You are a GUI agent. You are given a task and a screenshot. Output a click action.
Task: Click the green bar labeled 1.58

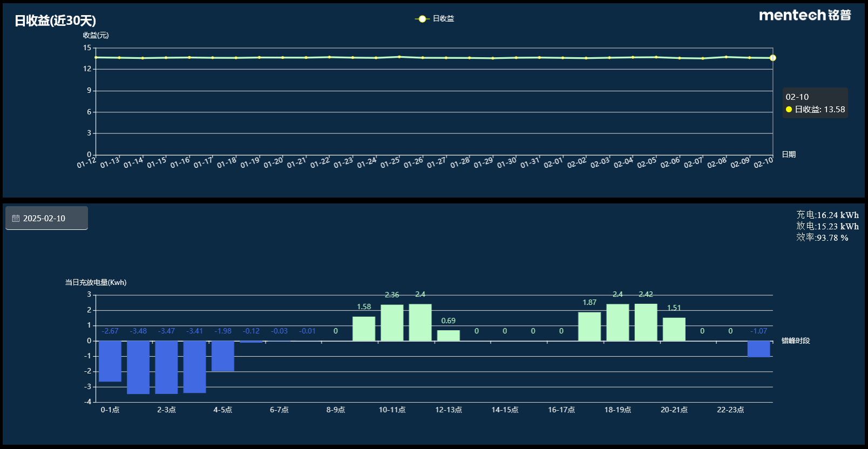(x=364, y=329)
